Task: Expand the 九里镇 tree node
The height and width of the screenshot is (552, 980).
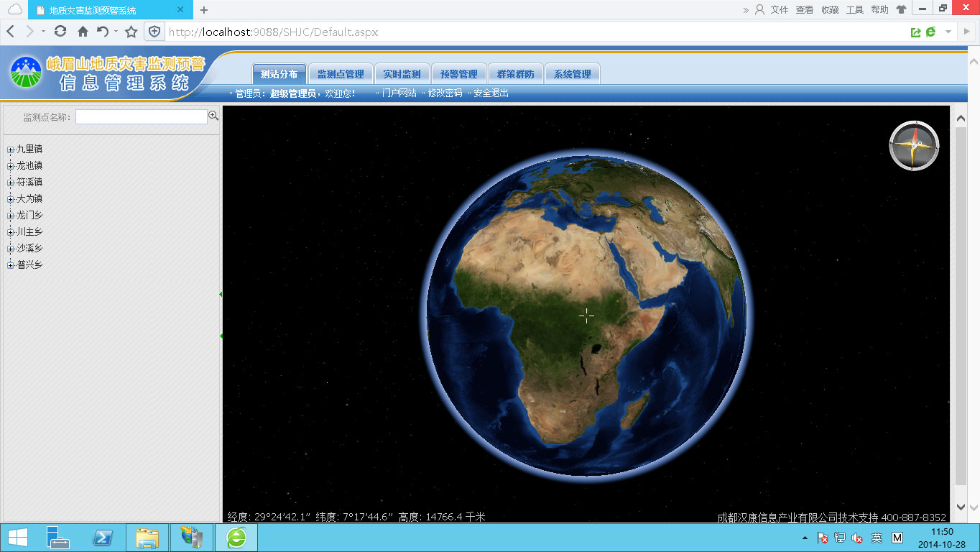Action: click(11, 149)
